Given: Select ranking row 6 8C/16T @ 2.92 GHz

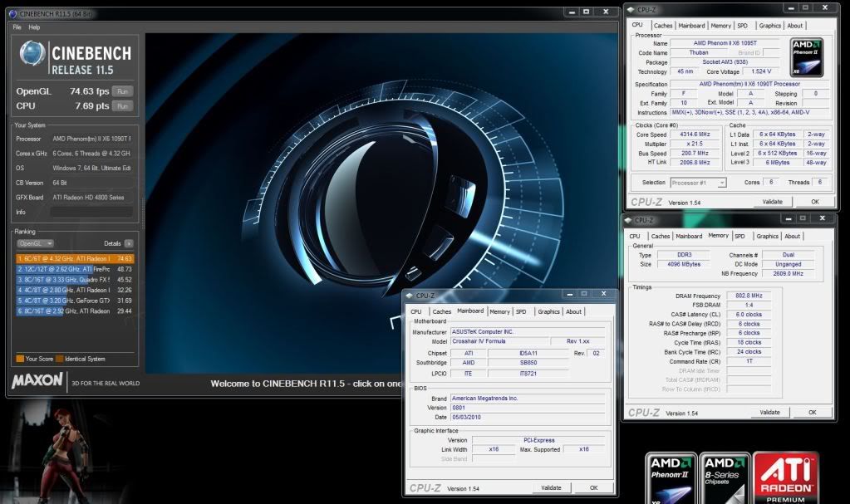Looking at the screenshot, I should coord(75,311).
